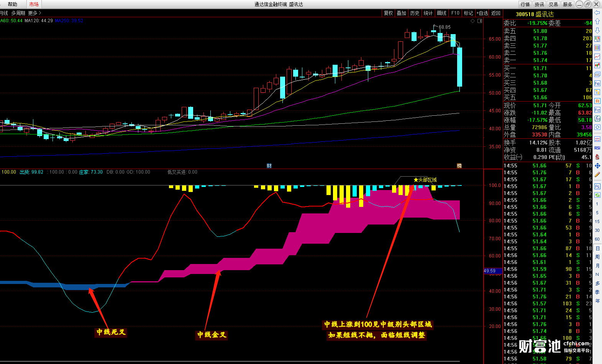
Task: Switch to 1-minute period
Action: 597,204
